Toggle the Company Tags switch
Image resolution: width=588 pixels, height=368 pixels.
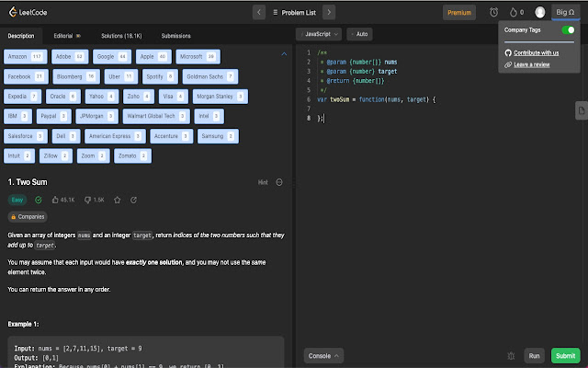pos(568,29)
